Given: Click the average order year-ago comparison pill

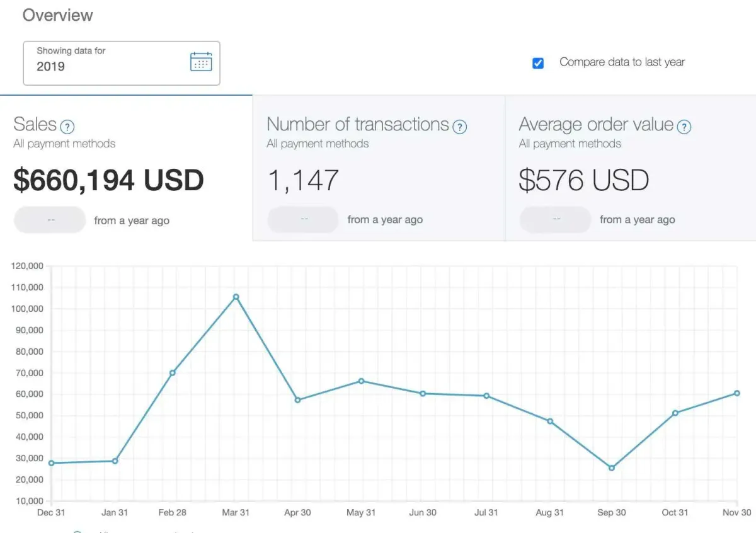Looking at the screenshot, I should pos(555,219).
